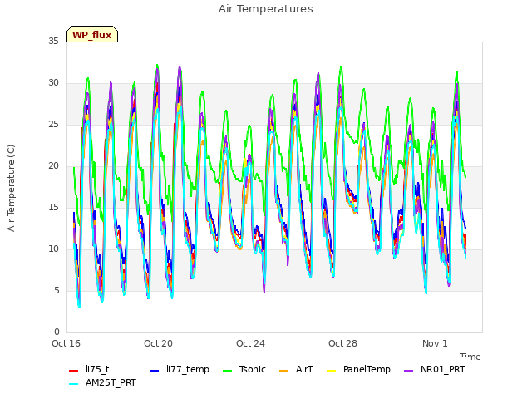Toggle the li77_temp legend entry

coord(180,369)
